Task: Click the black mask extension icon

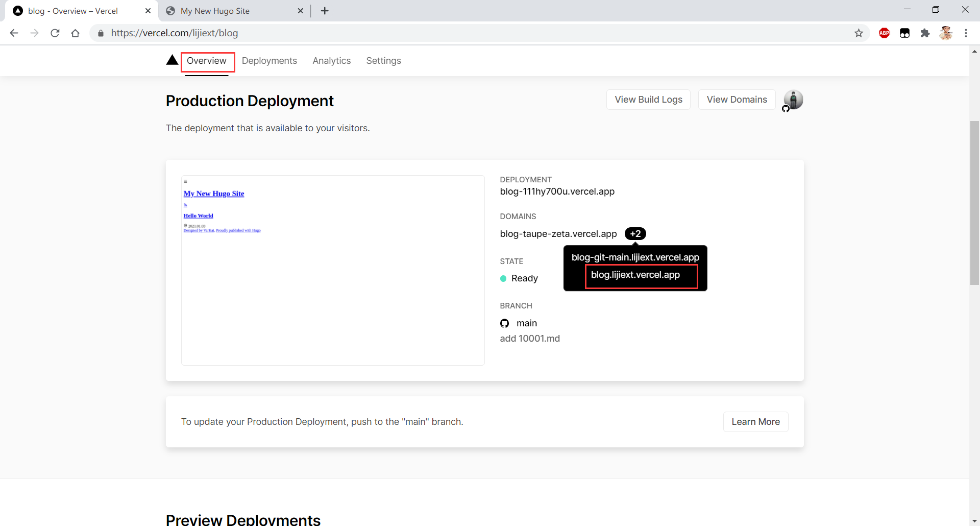Action: [x=905, y=33]
